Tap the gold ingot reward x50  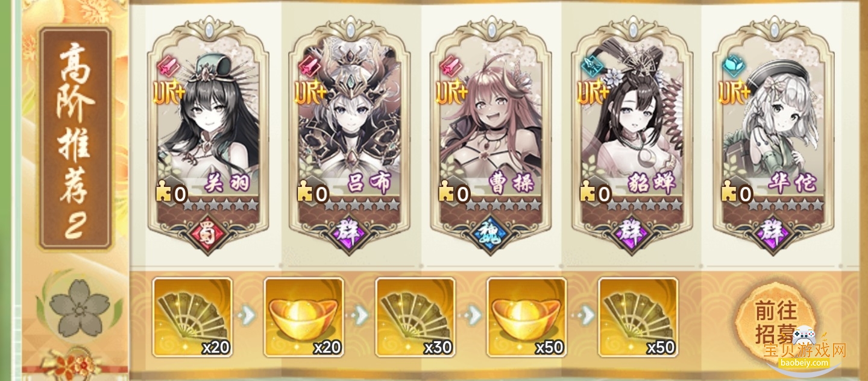[x=527, y=317]
